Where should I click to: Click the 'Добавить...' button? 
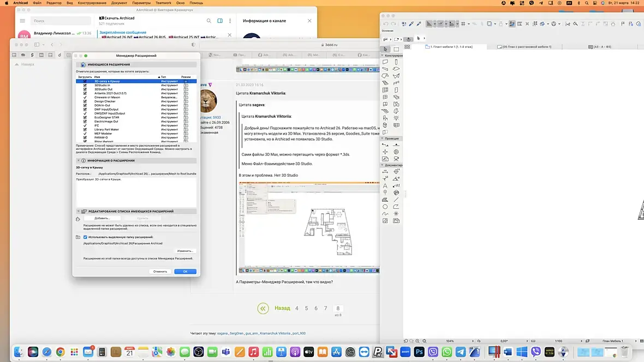click(x=102, y=219)
